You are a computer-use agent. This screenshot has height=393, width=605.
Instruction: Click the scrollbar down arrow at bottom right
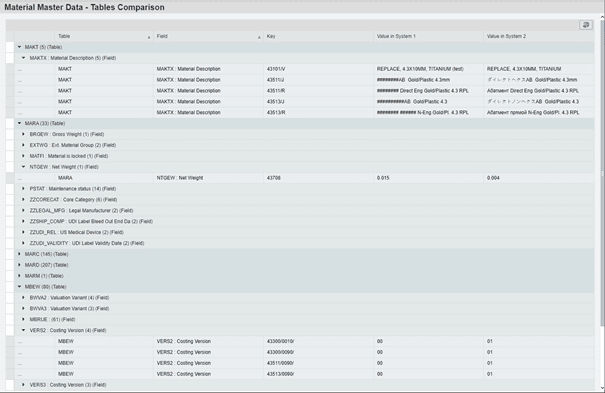(602, 388)
